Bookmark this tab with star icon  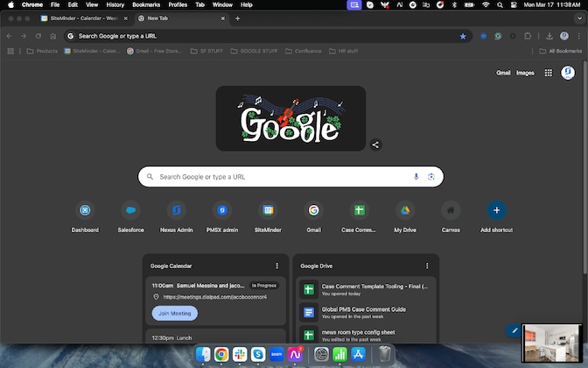[463, 36]
